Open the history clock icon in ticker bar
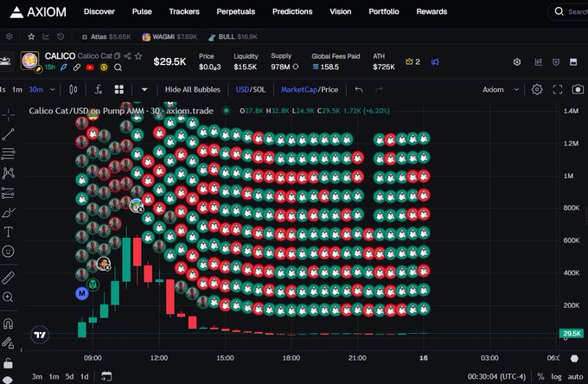The width and height of the screenshot is (588, 384). pos(61,36)
